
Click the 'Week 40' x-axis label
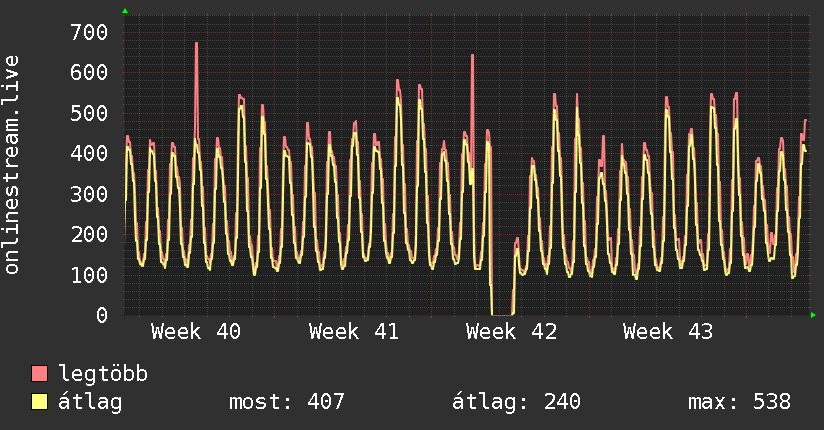coord(195,332)
